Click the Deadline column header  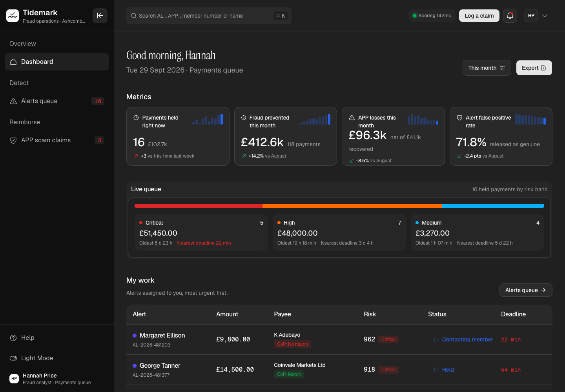(x=513, y=314)
